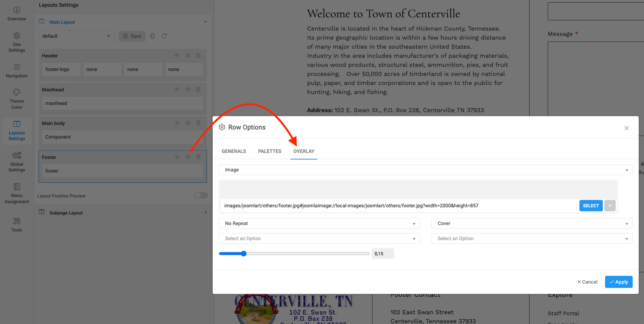Click the Message text area
The image size is (644, 324).
(x=596, y=79)
